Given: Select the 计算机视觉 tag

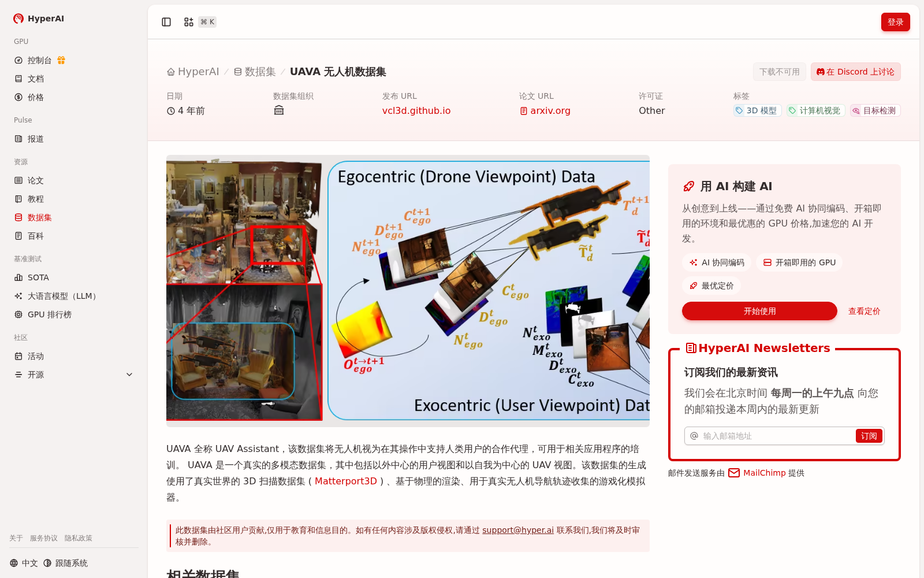Looking at the screenshot, I should [815, 110].
